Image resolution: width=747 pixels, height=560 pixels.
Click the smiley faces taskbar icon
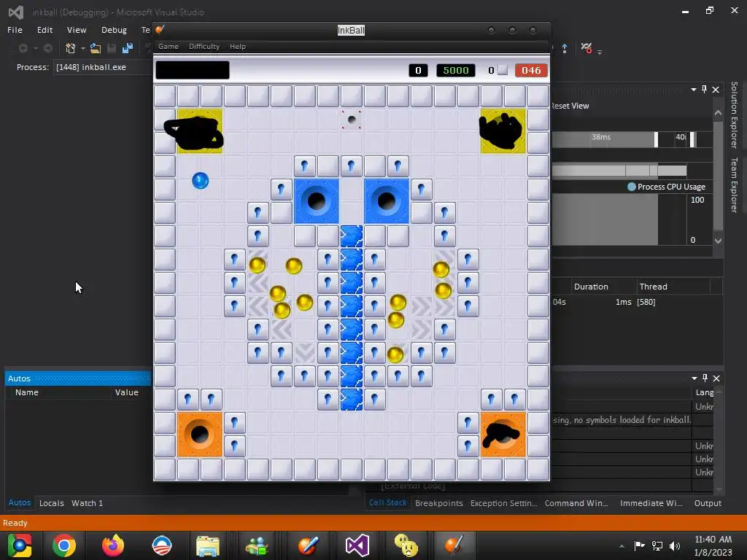(406, 545)
